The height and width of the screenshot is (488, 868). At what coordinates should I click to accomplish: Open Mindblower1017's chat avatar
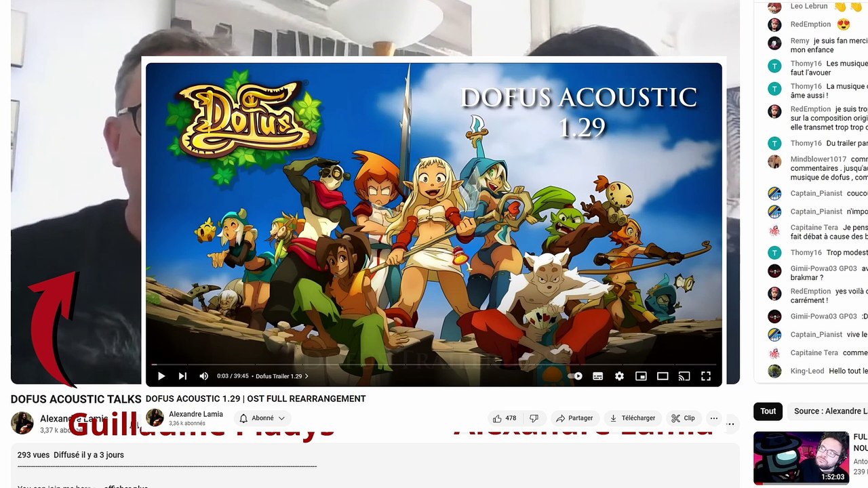pyautogui.click(x=774, y=161)
